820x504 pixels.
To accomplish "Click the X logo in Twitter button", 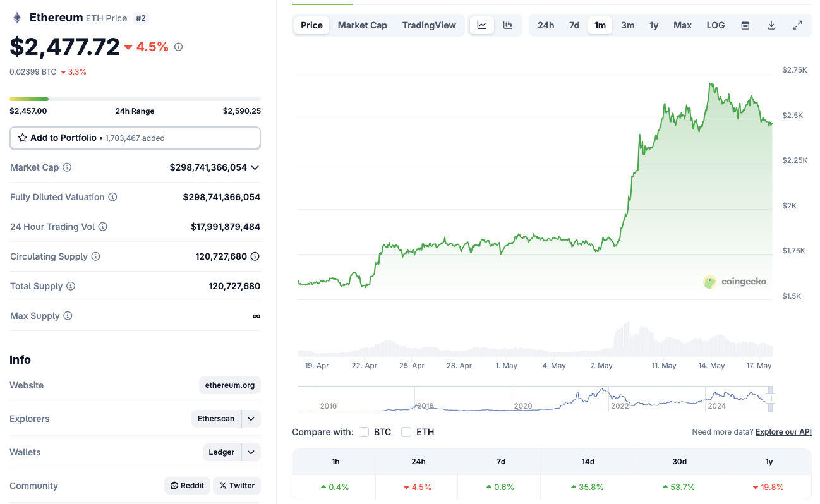I will (x=222, y=486).
